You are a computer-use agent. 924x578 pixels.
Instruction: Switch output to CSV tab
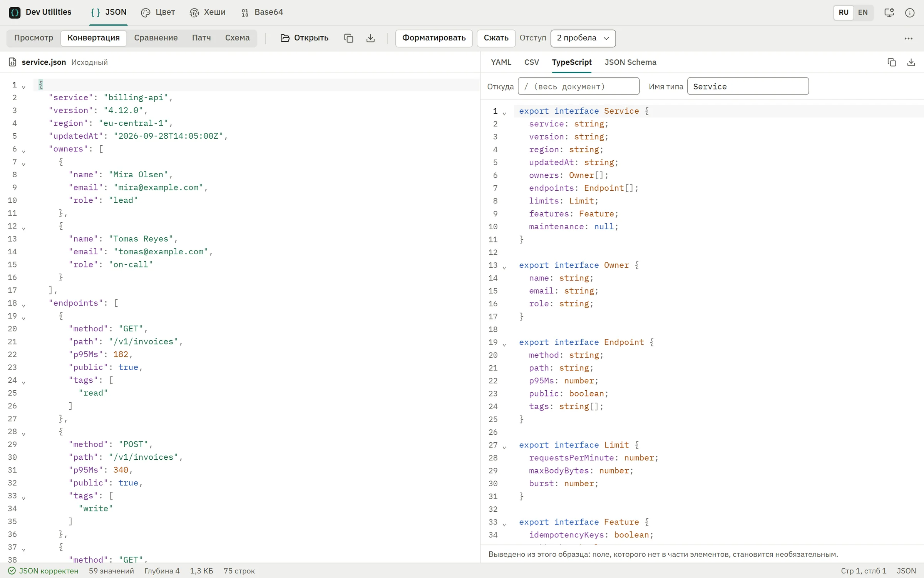(532, 62)
